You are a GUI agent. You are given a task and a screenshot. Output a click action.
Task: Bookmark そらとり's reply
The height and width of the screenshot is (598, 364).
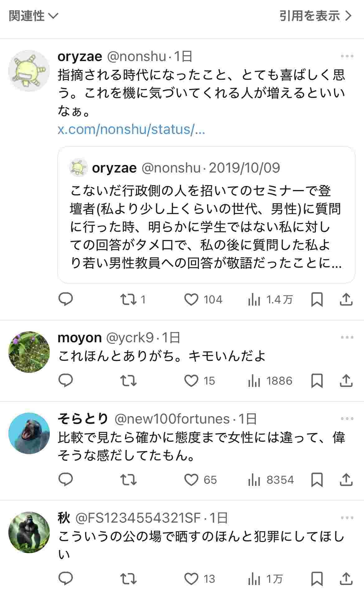(317, 480)
